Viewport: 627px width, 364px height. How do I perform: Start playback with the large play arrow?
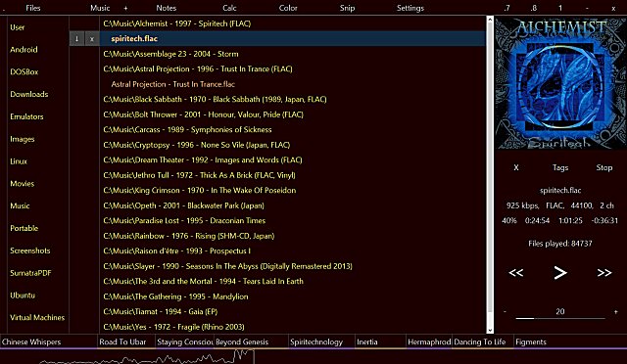pos(560,273)
